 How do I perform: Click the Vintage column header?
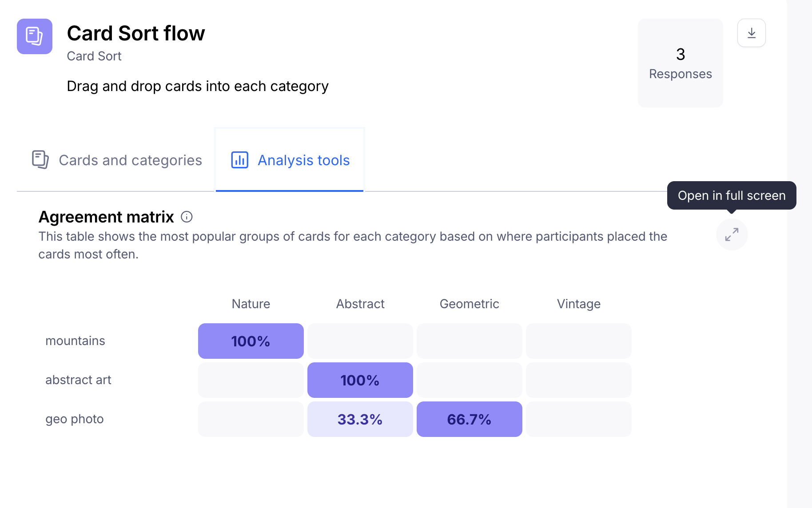(x=579, y=304)
